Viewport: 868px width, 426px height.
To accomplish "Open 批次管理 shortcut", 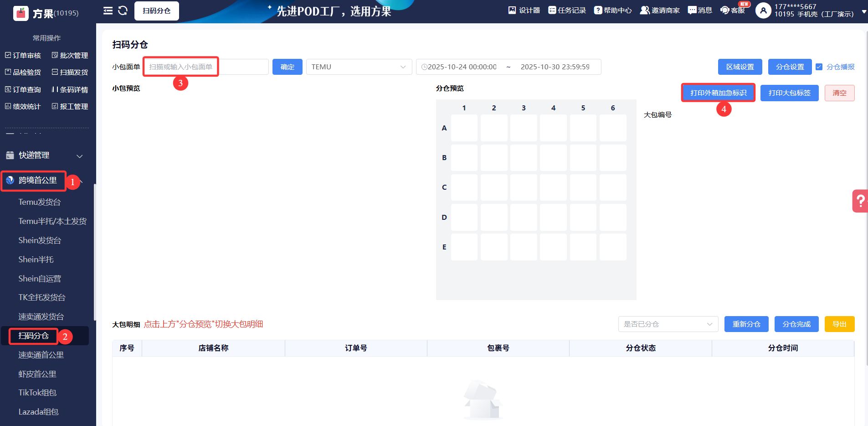I will tap(70, 55).
